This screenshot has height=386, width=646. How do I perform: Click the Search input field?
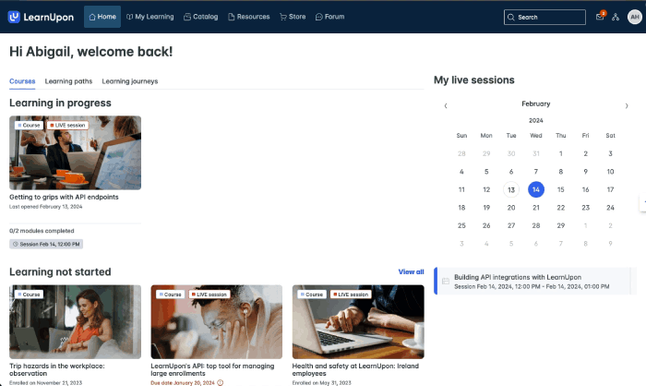[545, 17]
